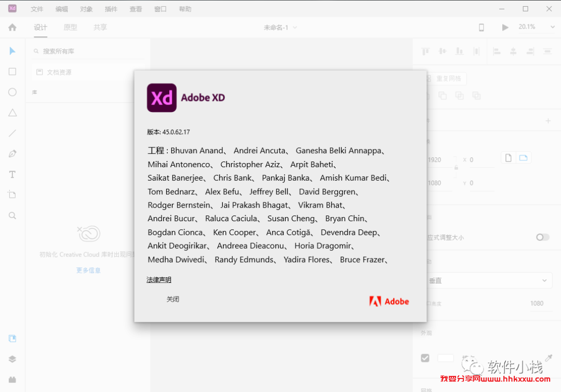Distribute vertically icon
The width and height of the screenshot is (561, 392).
point(476,51)
